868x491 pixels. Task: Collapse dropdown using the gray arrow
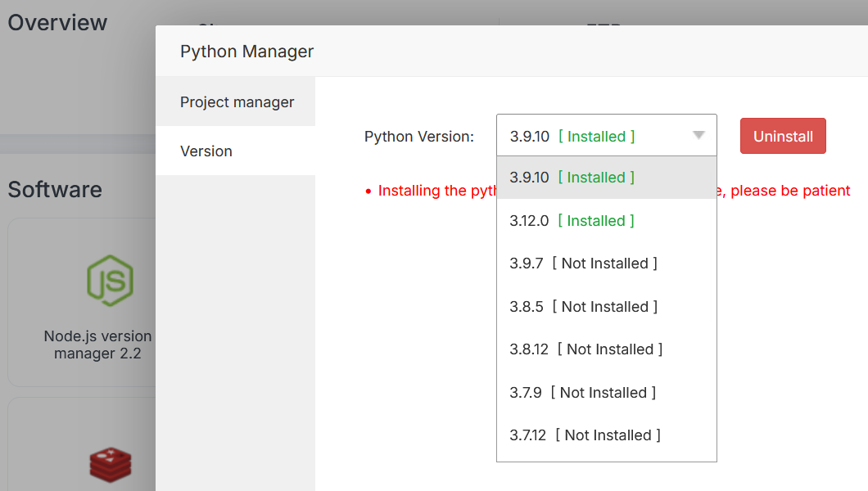pyautogui.click(x=698, y=136)
